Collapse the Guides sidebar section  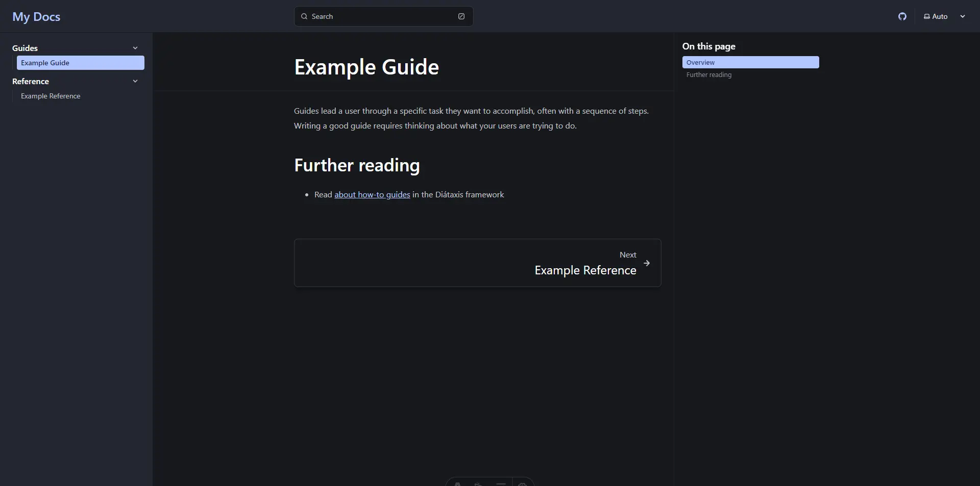(x=135, y=48)
